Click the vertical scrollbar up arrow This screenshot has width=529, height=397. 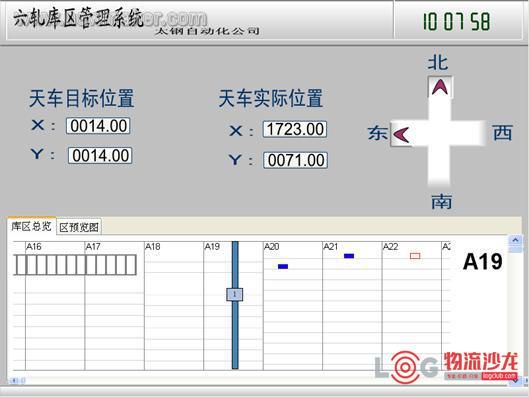pyautogui.click(x=515, y=240)
